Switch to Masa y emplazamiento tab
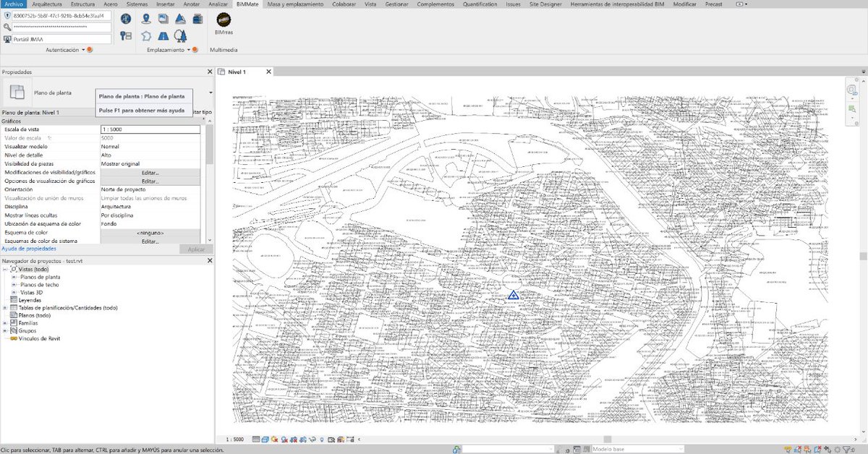 click(x=295, y=4)
